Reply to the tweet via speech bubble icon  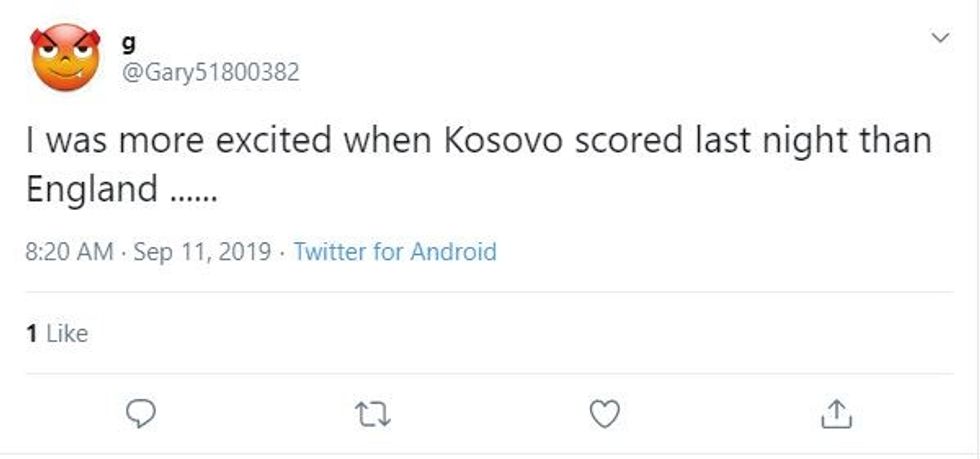(x=143, y=413)
